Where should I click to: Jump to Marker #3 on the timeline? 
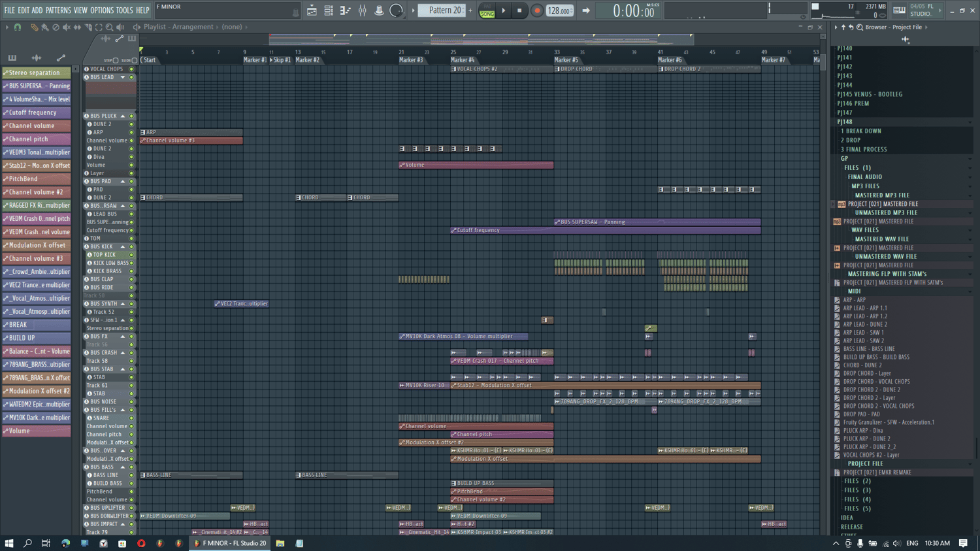[412, 60]
